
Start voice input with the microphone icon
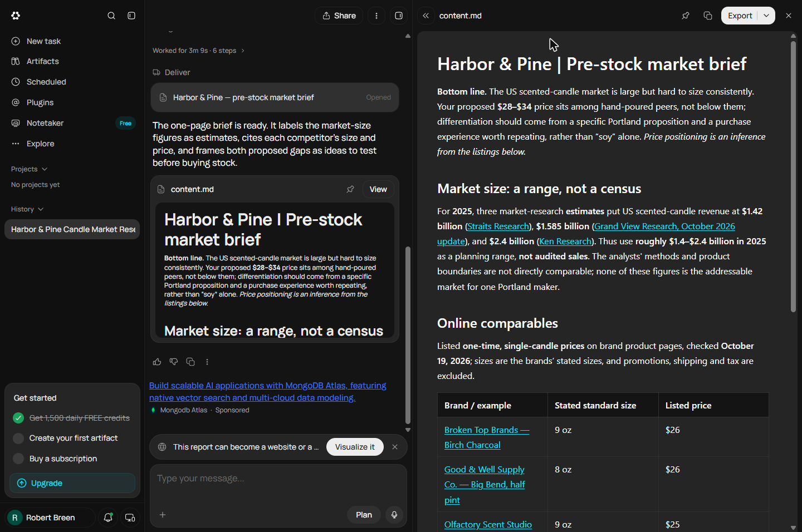click(394, 515)
